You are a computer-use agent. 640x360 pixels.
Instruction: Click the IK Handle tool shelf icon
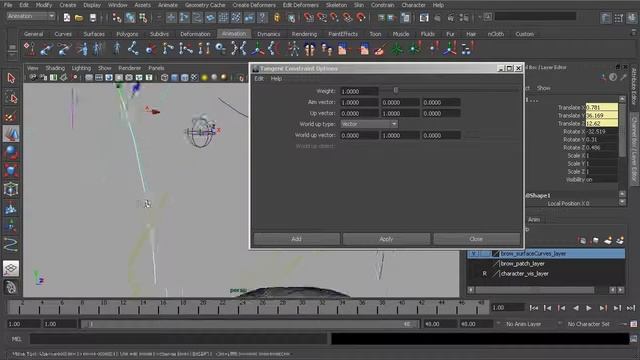click(168, 49)
